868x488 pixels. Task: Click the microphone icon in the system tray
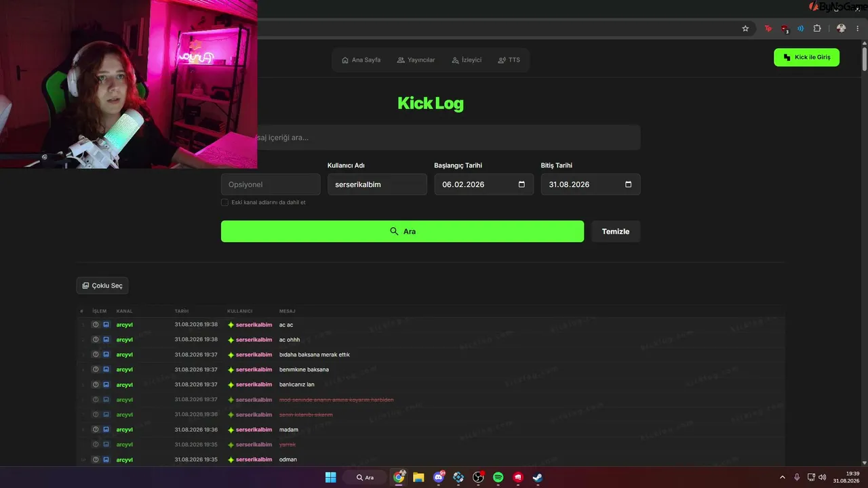tap(797, 477)
